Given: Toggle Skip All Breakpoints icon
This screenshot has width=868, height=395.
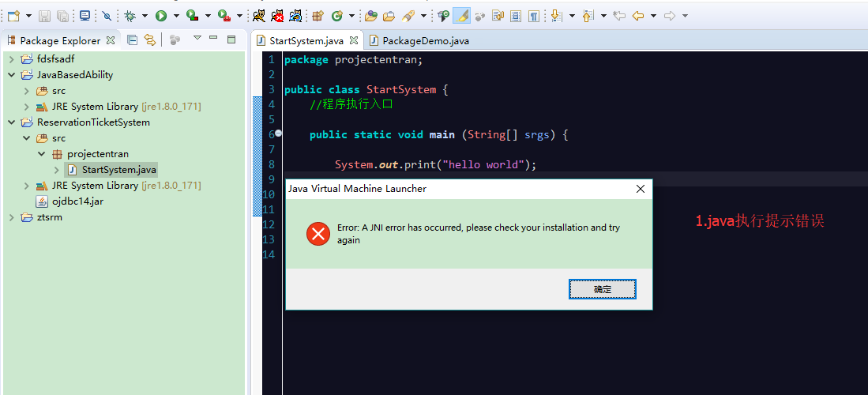Looking at the screenshot, I should pos(107,16).
